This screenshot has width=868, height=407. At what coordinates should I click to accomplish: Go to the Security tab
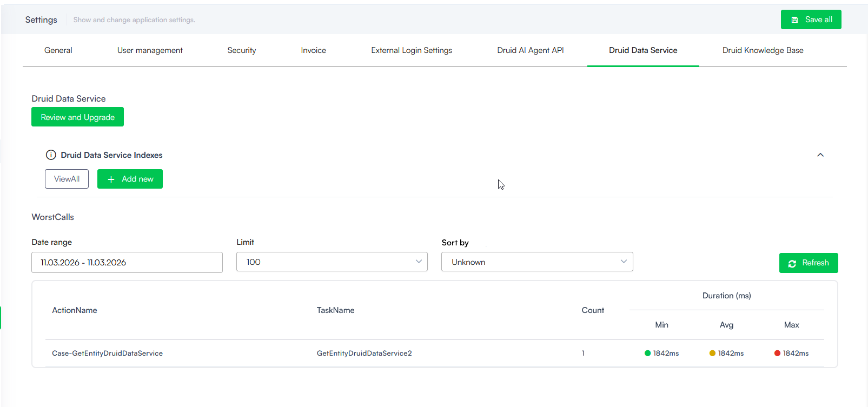coord(242,50)
